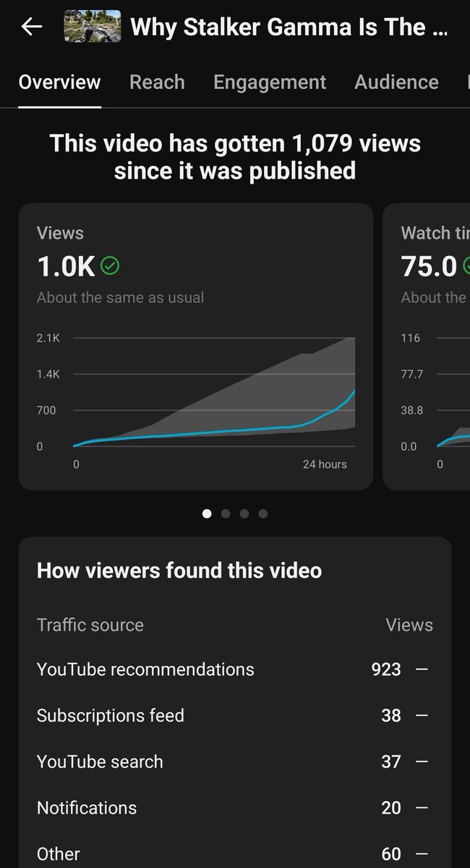The height and width of the screenshot is (868, 470).
Task: Tap the video title 'Why Stalker Gamma Is The…'
Action: tap(289, 27)
